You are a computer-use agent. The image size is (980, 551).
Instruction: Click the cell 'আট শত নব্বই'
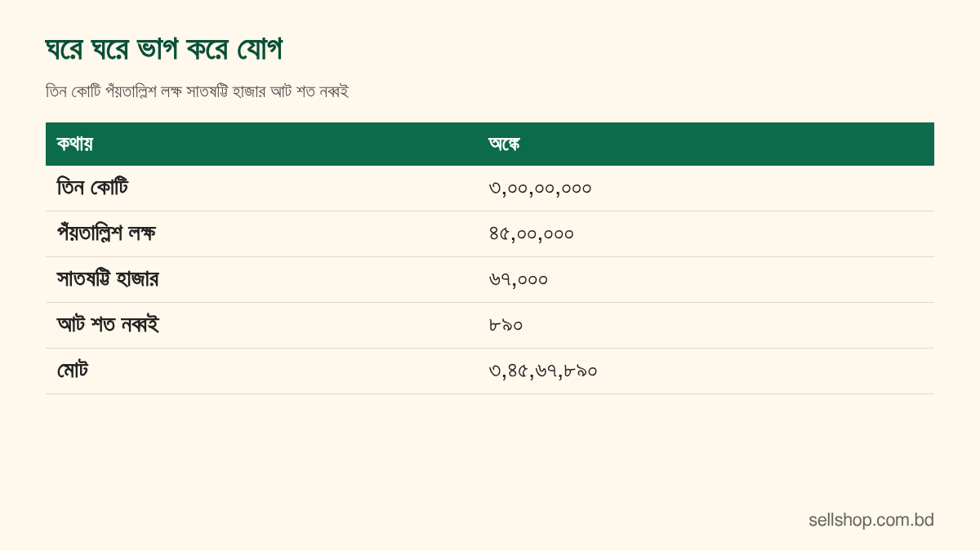(x=108, y=325)
